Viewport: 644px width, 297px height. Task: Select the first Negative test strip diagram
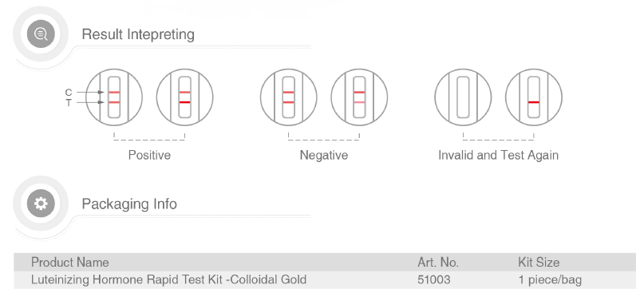[x=288, y=97]
